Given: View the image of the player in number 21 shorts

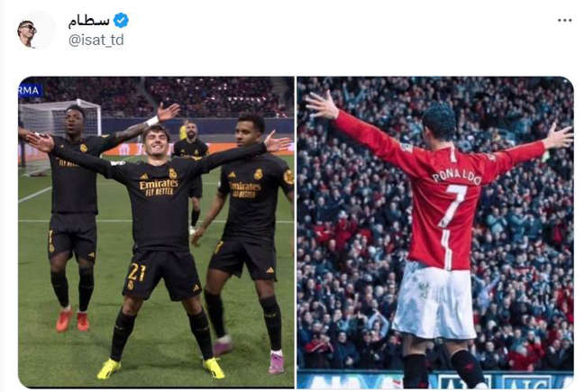Looking at the screenshot, I should pos(156,232).
